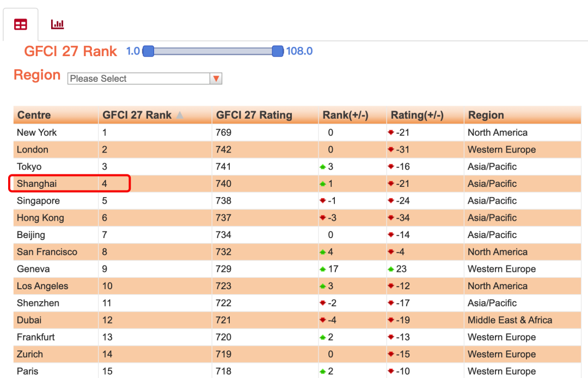
Task: Sort by the Centre column header
Action: (x=56, y=115)
